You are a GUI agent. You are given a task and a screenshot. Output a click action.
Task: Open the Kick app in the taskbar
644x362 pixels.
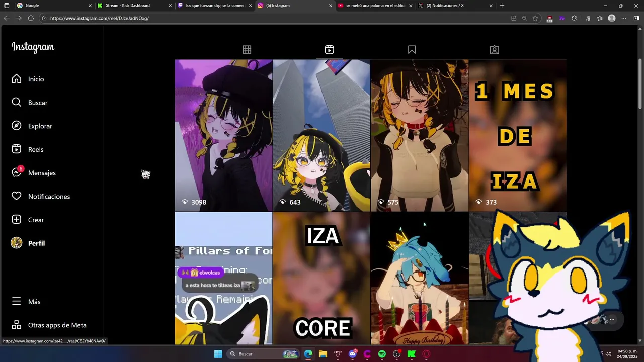point(412,354)
